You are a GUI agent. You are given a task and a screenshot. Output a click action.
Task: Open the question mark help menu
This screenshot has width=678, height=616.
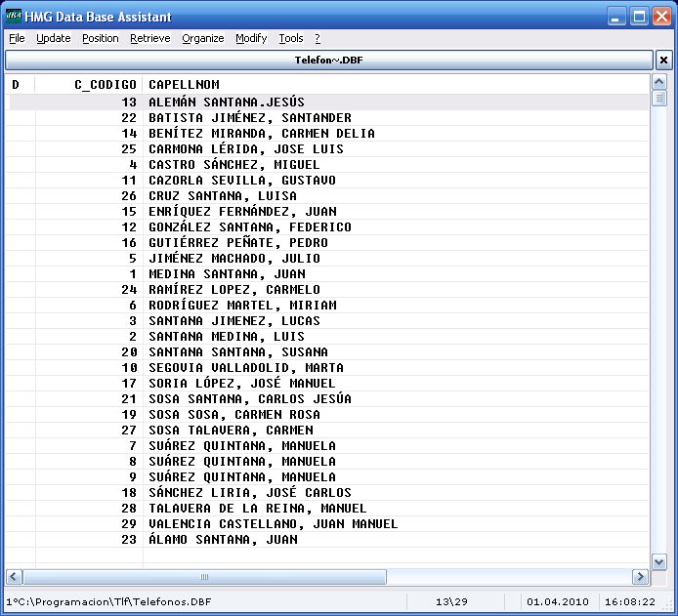click(x=318, y=39)
